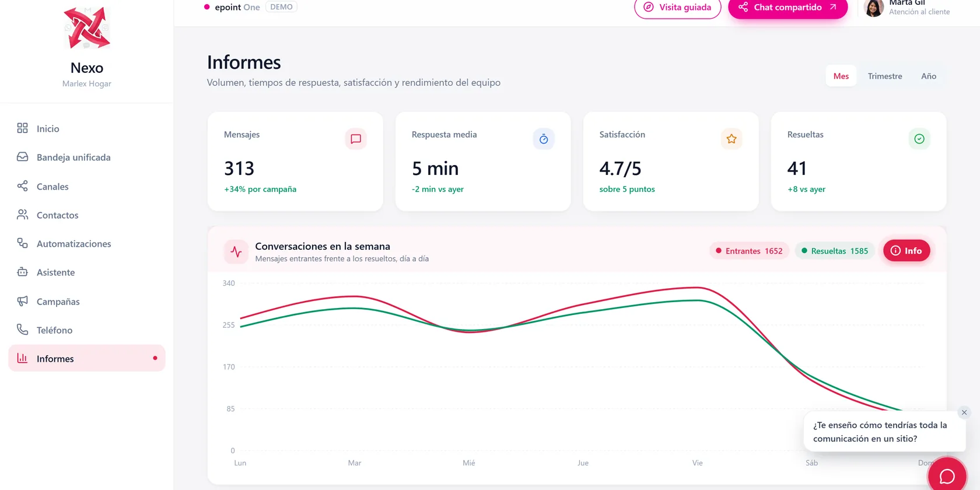Click the stopwatch icon on Respuesta media card
The height and width of the screenshot is (490, 980).
click(544, 139)
